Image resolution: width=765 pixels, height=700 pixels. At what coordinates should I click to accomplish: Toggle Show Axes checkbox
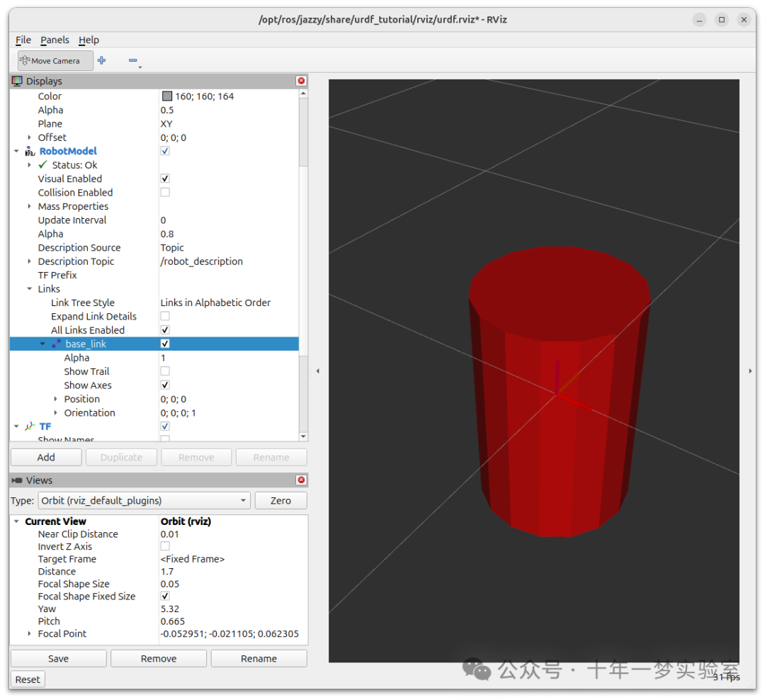click(165, 385)
